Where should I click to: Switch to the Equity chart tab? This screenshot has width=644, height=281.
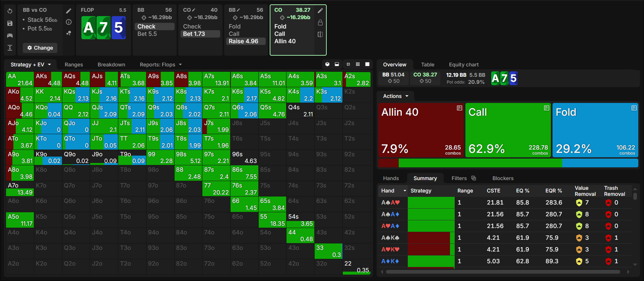464,64
